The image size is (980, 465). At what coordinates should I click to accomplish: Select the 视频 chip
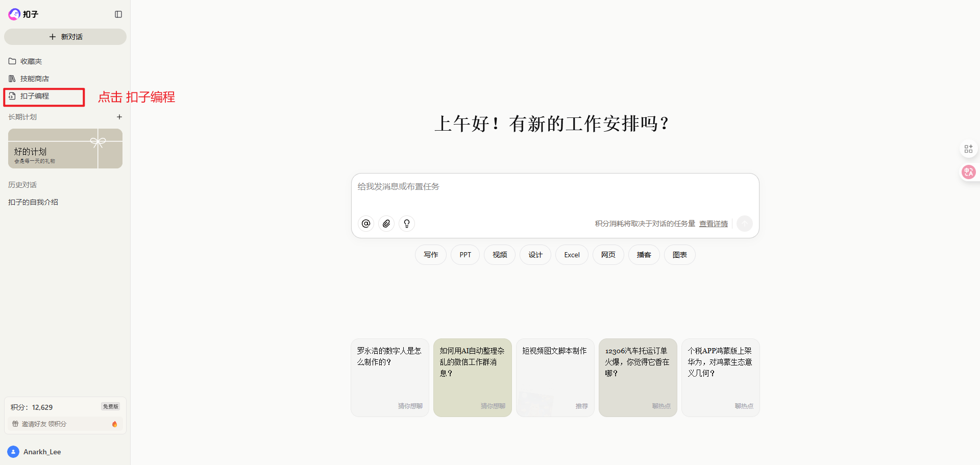pyautogui.click(x=500, y=255)
